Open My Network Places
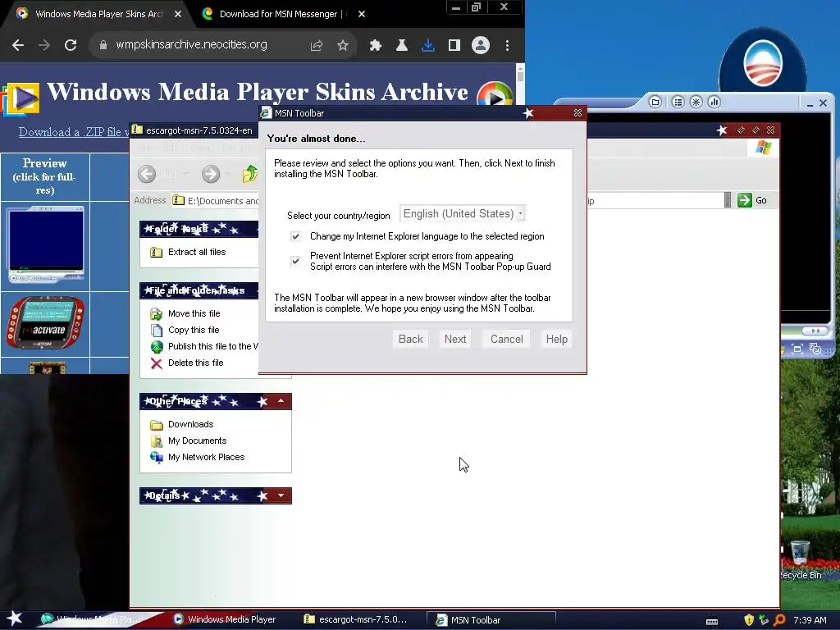The height and width of the screenshot is (630, 840). coord(206,457)
